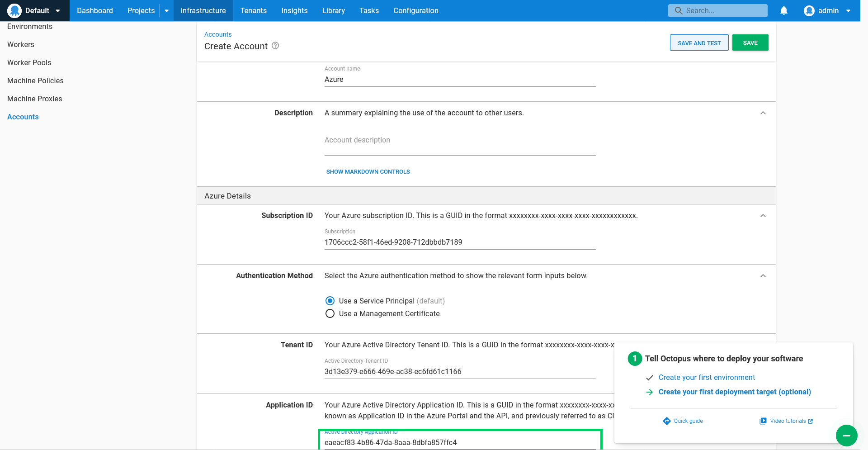Click the Octopus logo avatar
This screenshot has height=450, width=868.
coord(14,10)
